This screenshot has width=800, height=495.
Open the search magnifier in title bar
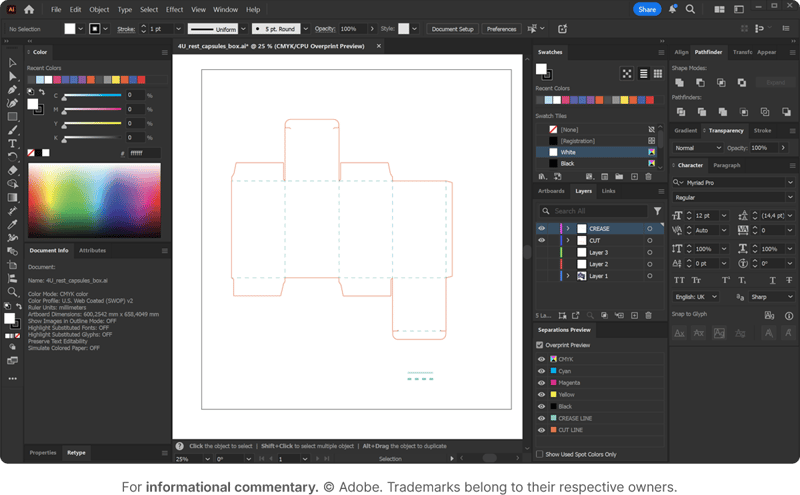[x=690, y=9]
